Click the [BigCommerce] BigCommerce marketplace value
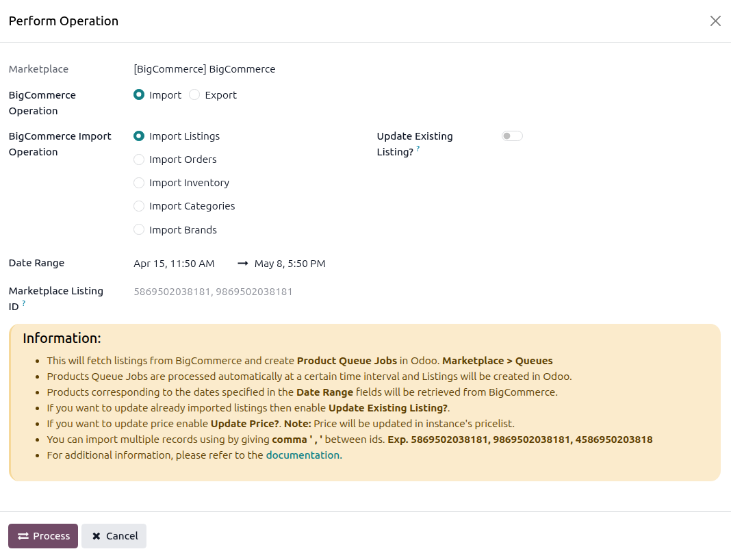This screenshot has height=560, width=731. point(205,69)
